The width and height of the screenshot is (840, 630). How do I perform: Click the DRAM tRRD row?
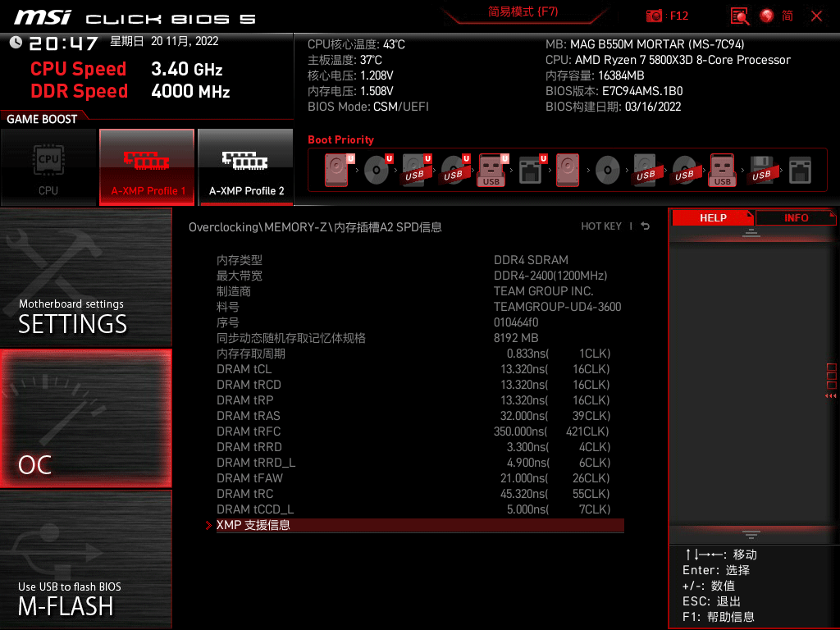click(420, 447)
